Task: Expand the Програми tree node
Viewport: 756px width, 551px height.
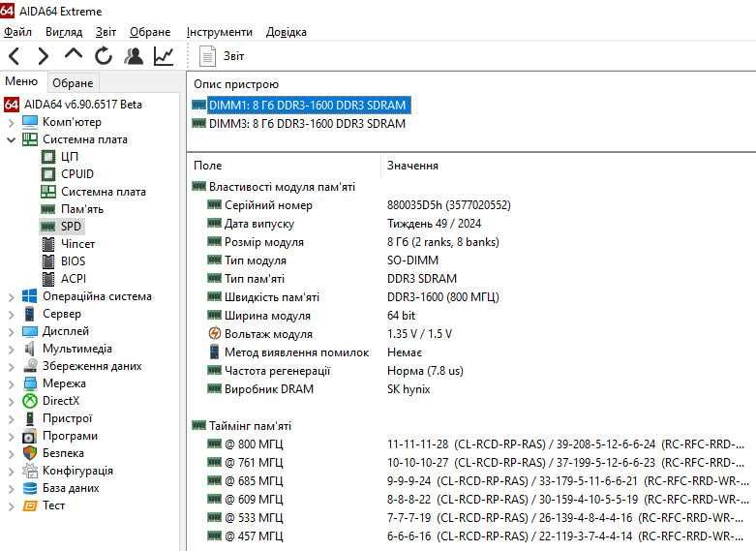Action: (12, 437)
